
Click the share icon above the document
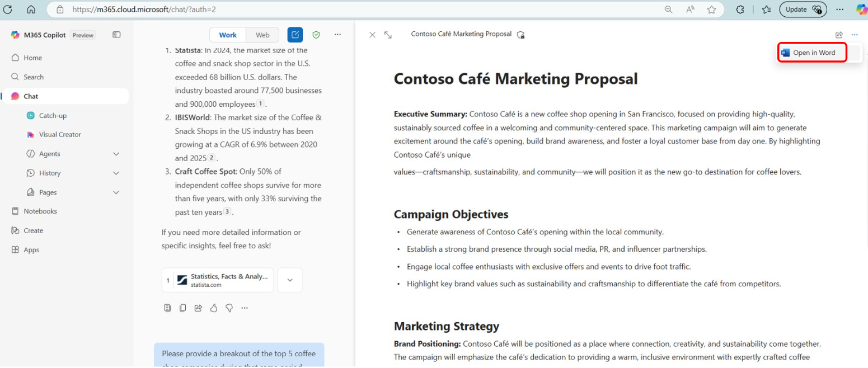coord(839,35)
